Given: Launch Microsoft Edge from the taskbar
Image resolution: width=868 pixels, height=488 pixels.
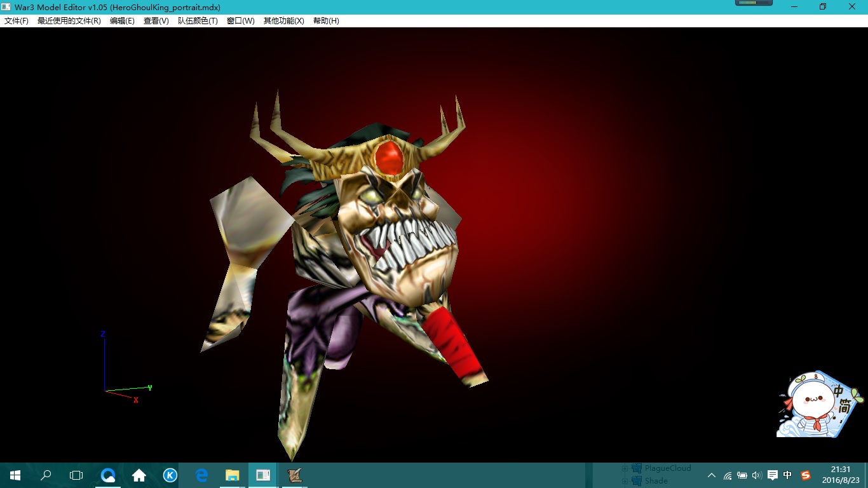Looking at the screenshot, I should click(201, 475).
